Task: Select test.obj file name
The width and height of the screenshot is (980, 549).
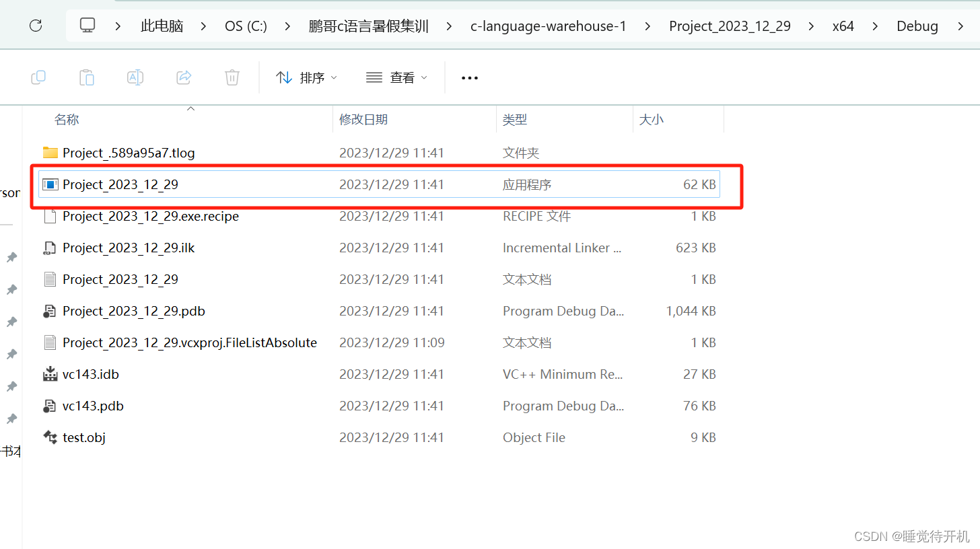Action: click(84, 437)
